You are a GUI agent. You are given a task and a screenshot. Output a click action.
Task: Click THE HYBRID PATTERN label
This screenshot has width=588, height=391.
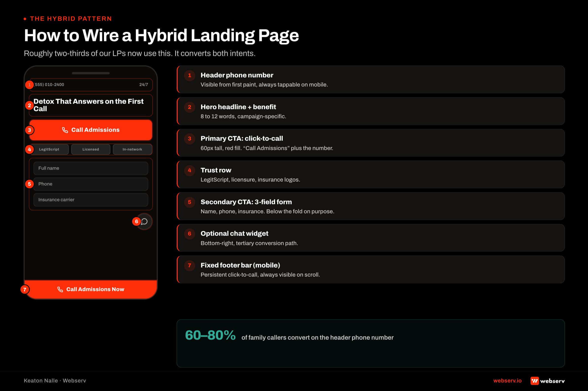point(71,19)
